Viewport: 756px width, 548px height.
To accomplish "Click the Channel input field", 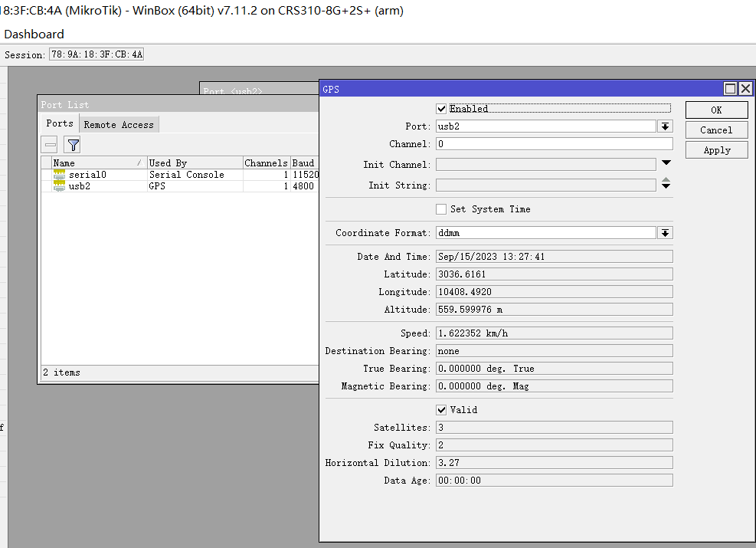I will pyautogui.click(x=554, y=144).
